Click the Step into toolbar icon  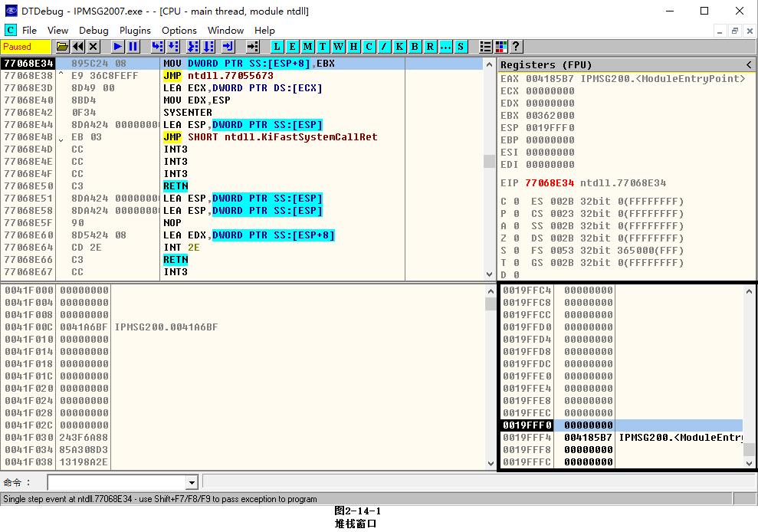click(157, 47)
